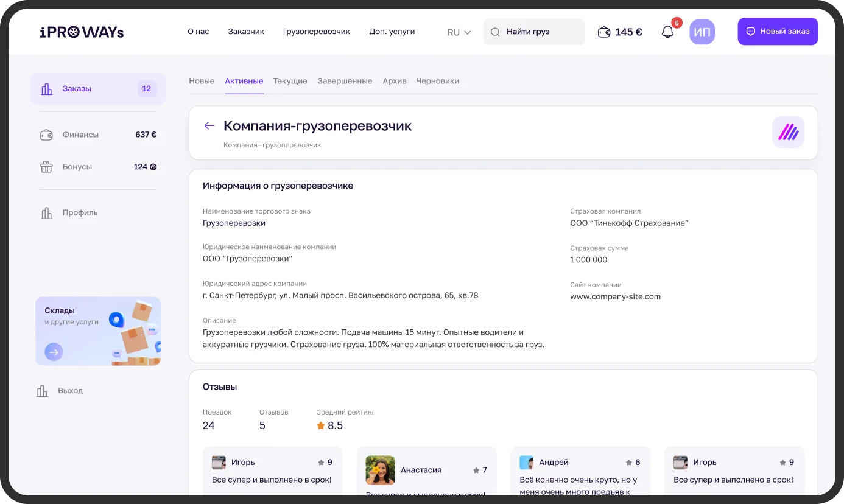
Task: Switch to the Новые tab
Action: coord(202,81)
